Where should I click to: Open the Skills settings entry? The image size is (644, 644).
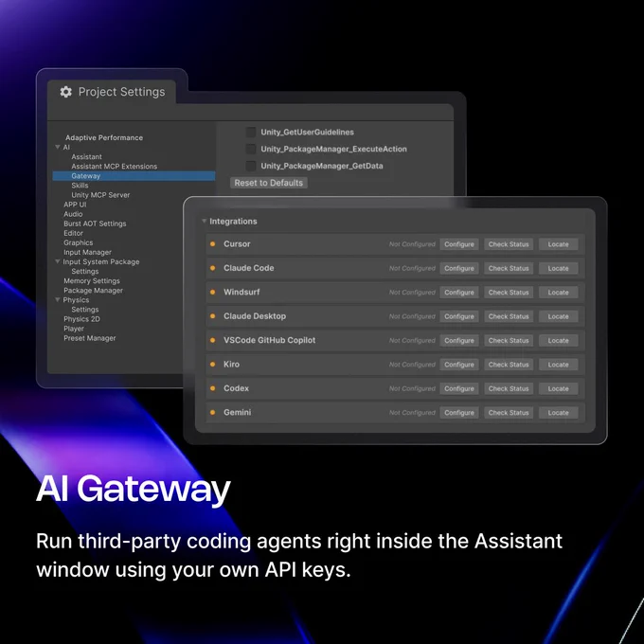80,186
